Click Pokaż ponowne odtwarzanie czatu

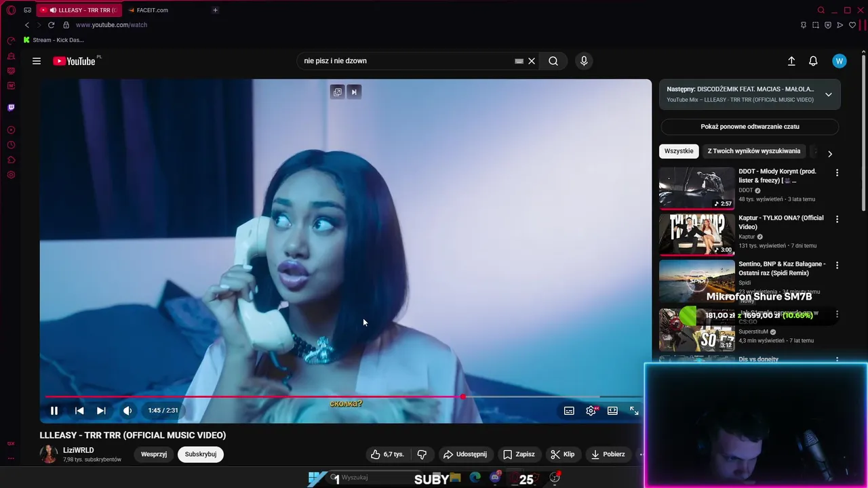[750, 127]
